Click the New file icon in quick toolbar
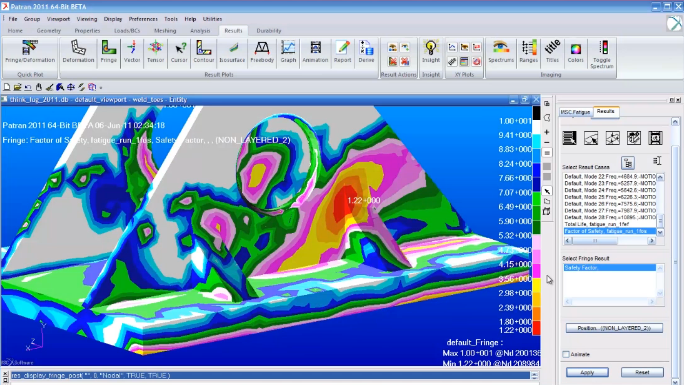Viewport: 684px width, 385px height. click(7, 87)
